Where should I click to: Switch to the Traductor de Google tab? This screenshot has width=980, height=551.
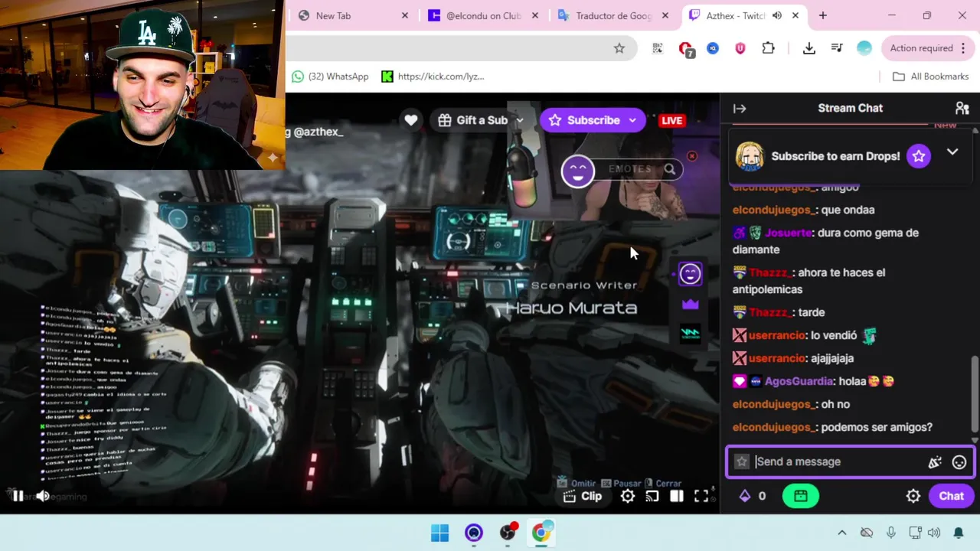[x=612, y=15]
